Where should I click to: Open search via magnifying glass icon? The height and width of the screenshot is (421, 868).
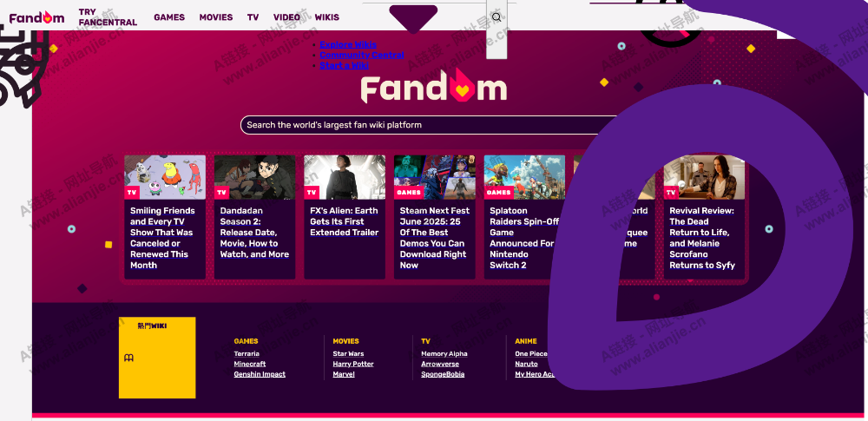[496, 17]
